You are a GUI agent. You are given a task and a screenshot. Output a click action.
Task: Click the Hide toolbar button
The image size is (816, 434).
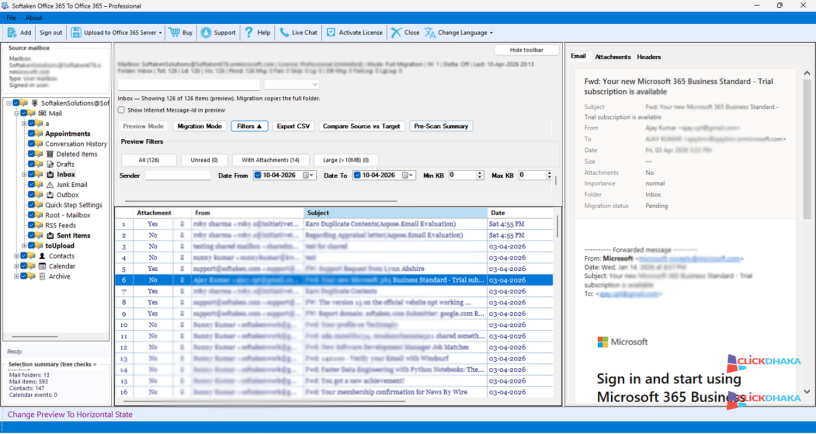[527, 50]
